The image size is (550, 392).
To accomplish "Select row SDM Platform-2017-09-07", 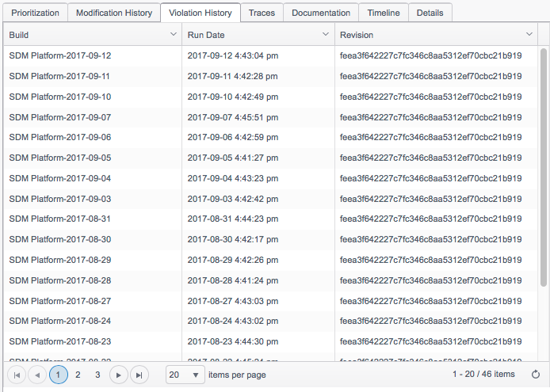I will tap(270, 117).
